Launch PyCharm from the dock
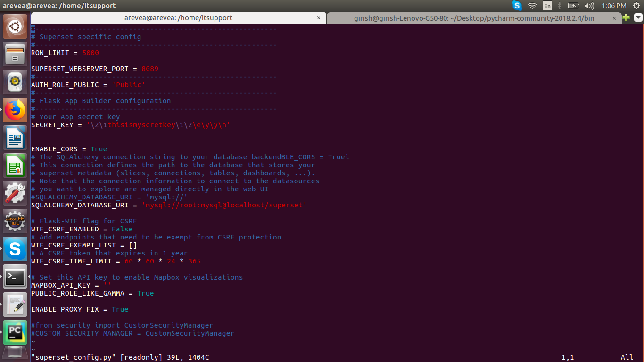644x362 pixels. 15,332
